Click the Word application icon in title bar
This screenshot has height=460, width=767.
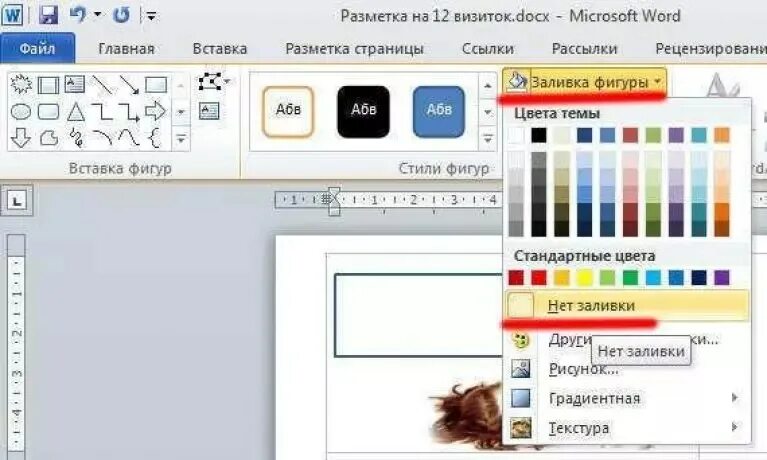pyautogui.click(x=12, y=15)
